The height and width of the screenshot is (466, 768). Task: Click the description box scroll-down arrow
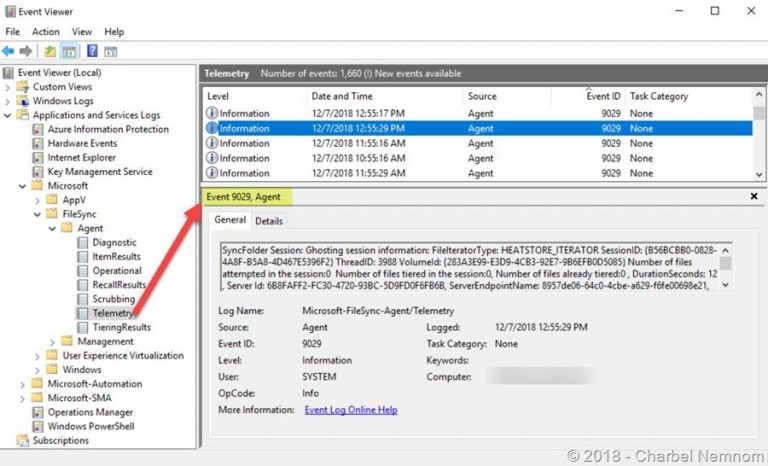[725, 285]
